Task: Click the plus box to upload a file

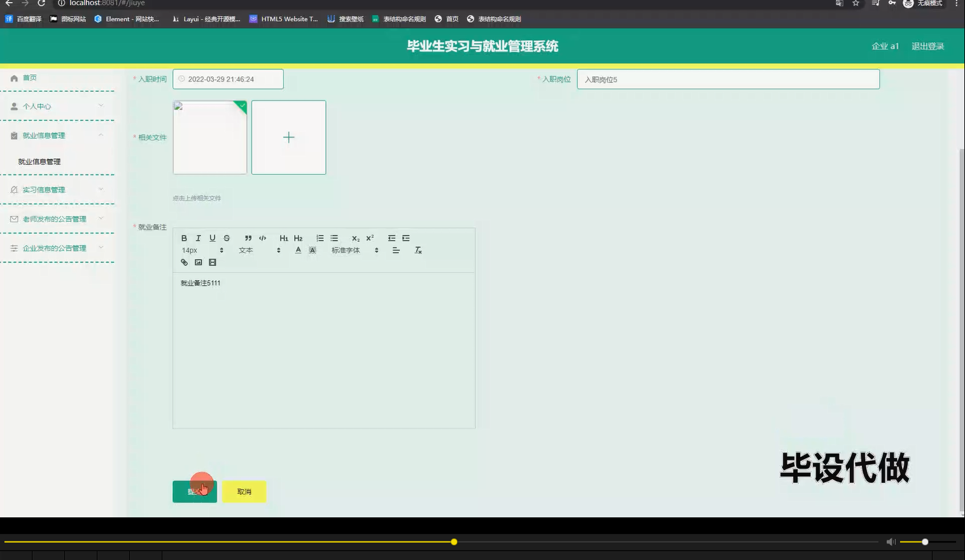Action: [x=288, y=137]
